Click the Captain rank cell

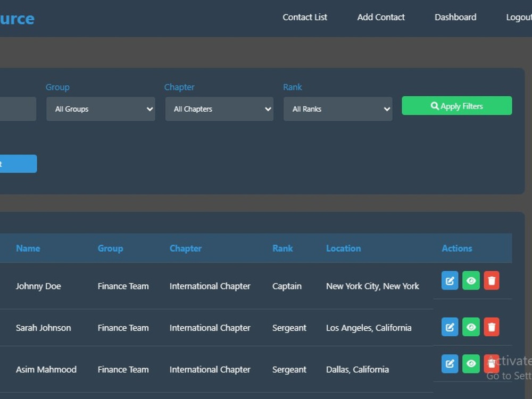point(287,286)
